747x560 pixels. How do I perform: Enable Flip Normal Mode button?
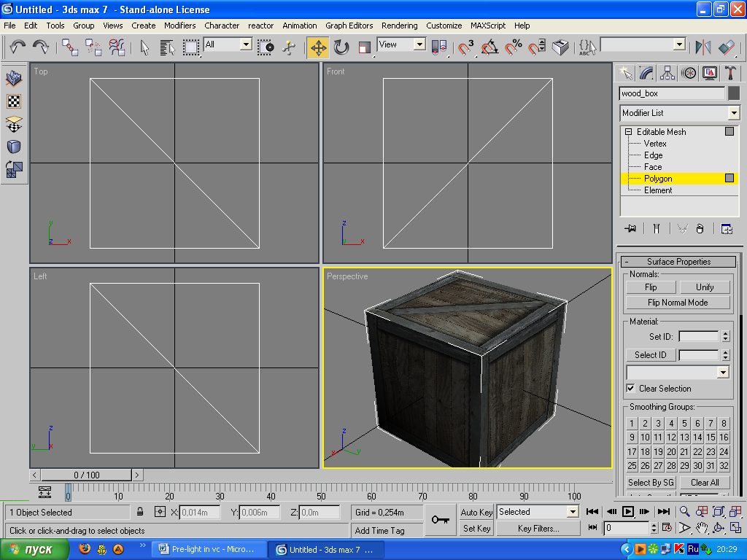coord(678,303)
